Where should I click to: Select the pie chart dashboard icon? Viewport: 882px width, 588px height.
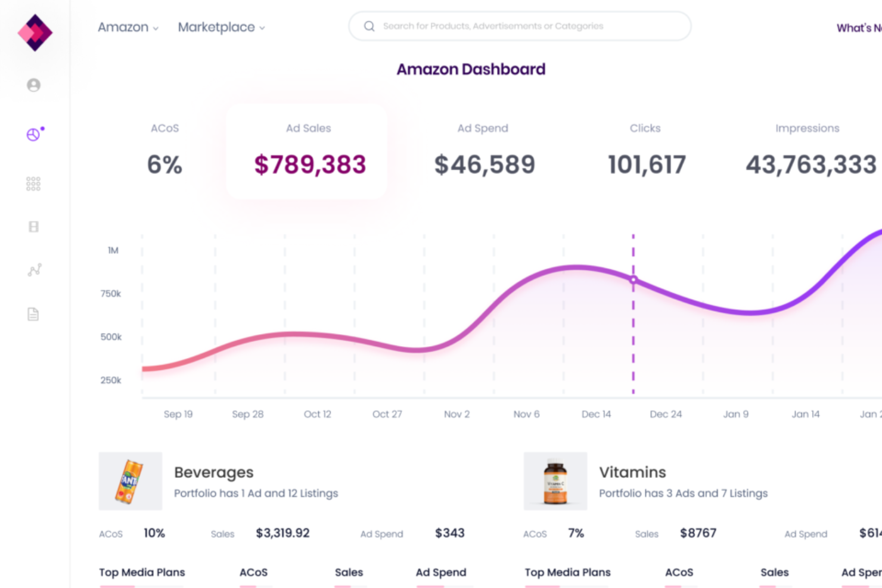pyautogui.click(x=33, y=134)
